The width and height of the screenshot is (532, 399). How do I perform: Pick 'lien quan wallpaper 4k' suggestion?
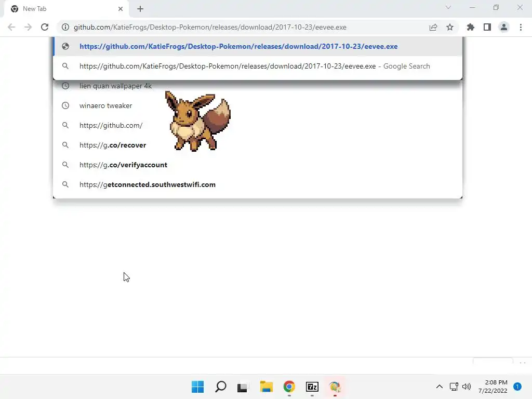[x=258, y=86]
